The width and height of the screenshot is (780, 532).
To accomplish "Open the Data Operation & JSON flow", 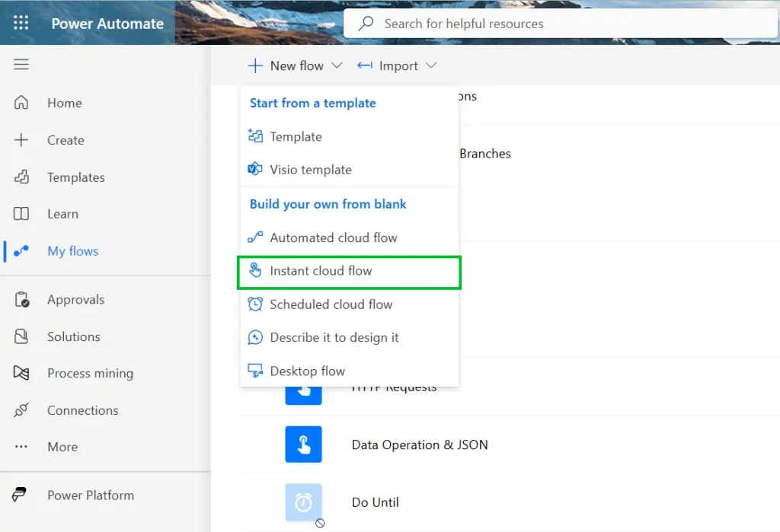I will (x=420, y=444).
